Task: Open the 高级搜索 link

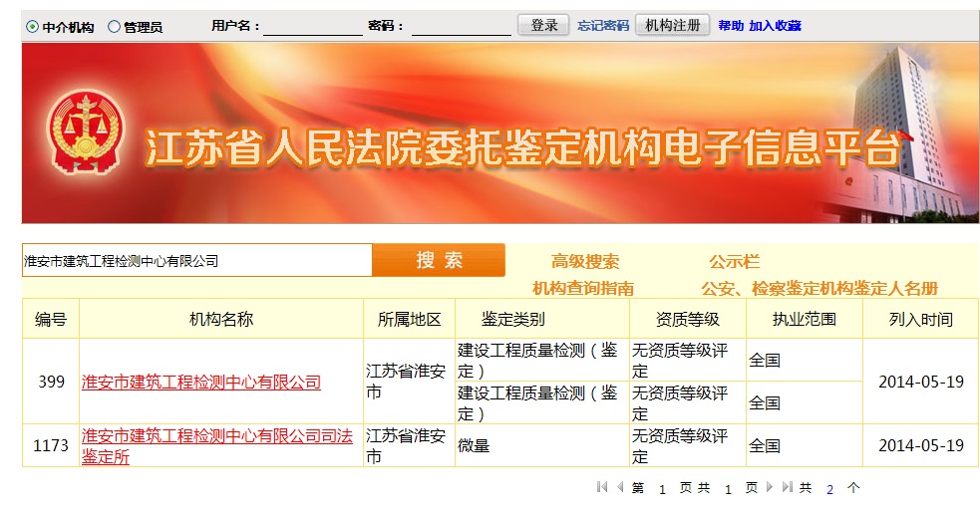Action: pyautogui.click(x=585, y=262)
